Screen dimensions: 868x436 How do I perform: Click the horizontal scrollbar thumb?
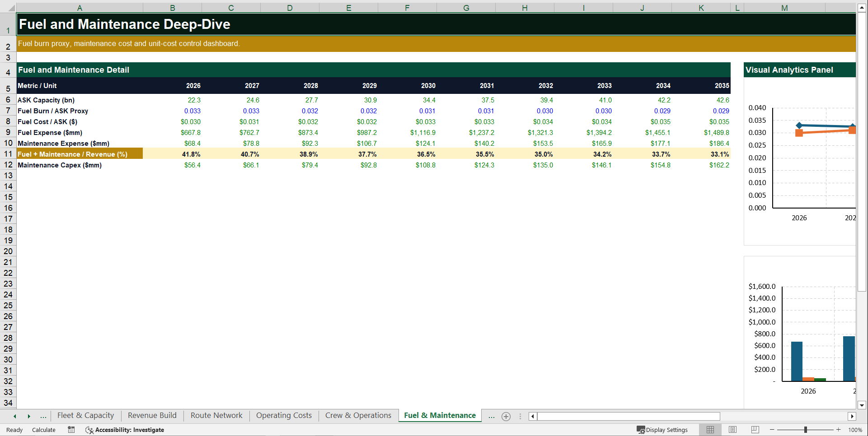click(x=629, y=416)
